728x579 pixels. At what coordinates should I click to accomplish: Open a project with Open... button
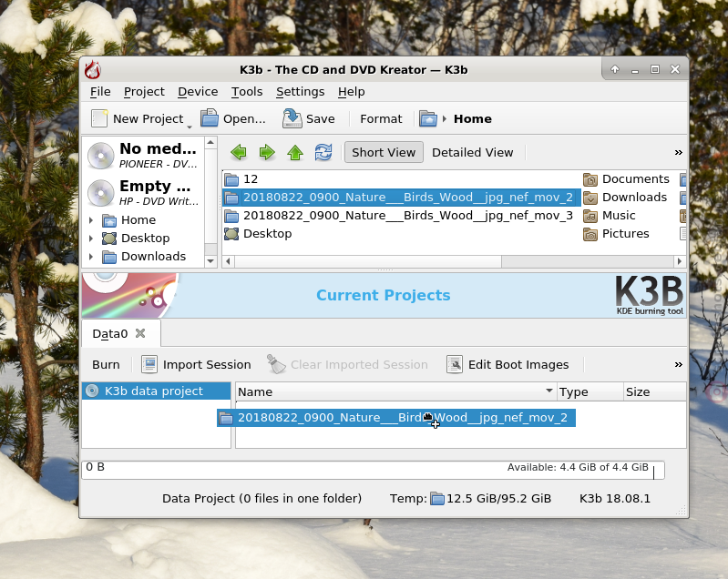(233, 118)
